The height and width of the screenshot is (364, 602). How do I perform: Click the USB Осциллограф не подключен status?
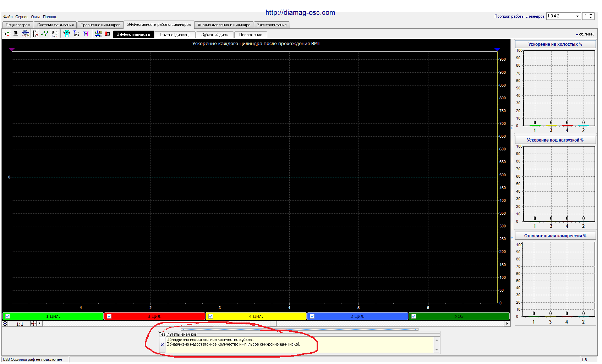[32, 360]
